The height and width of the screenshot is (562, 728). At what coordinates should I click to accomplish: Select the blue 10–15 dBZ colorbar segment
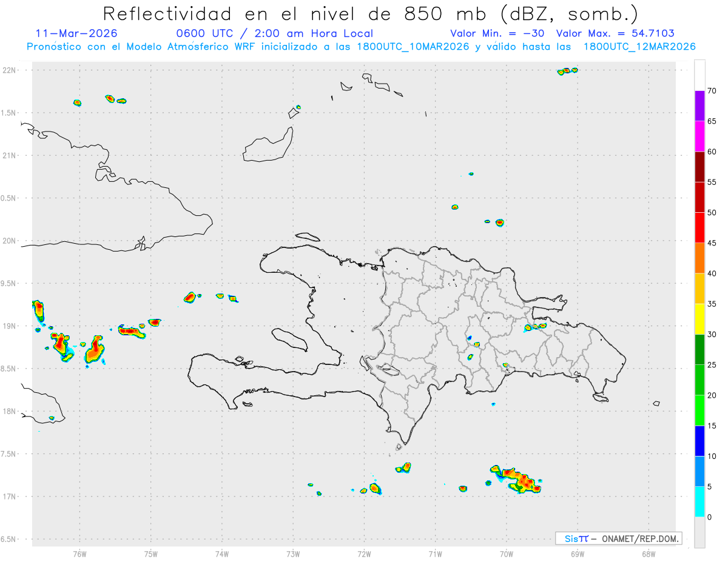[x=699, y=441]
